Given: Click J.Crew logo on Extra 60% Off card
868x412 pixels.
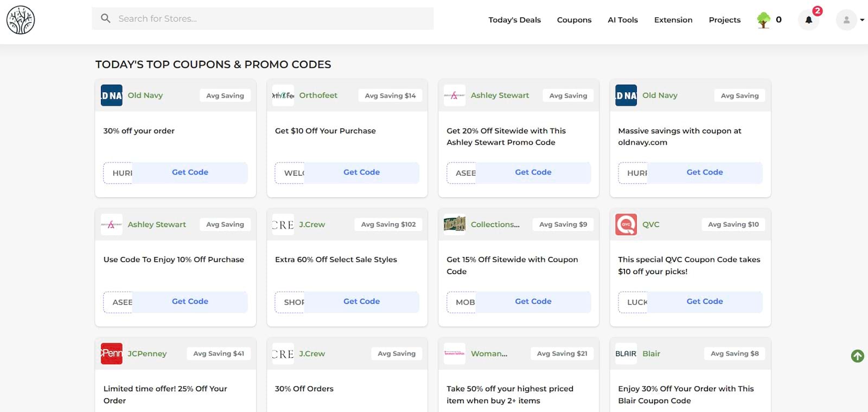Looking at the screenshot, I should pyautogui.click(x=283, y=224).
